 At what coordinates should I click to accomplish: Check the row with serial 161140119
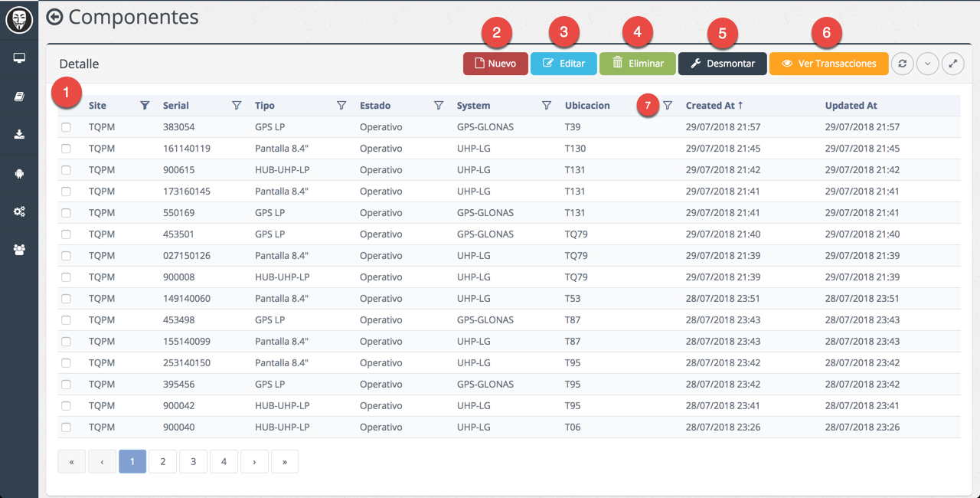click(67, 149)
